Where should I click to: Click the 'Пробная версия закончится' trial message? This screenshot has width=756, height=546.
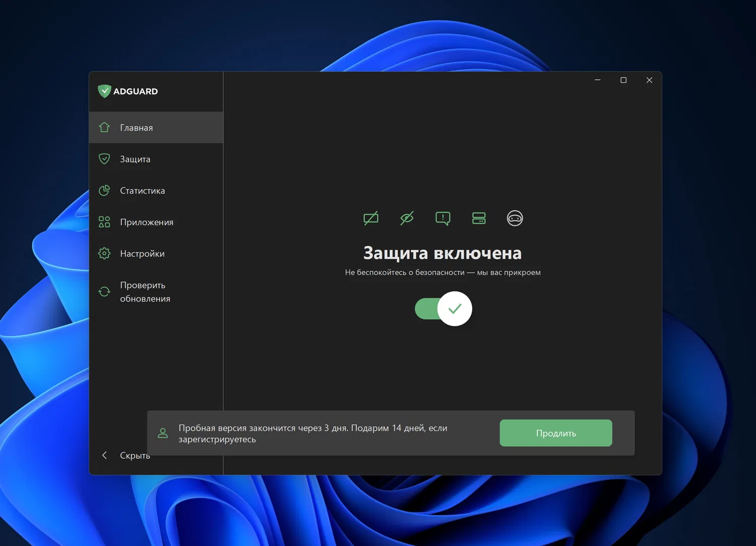coord(313,434)
